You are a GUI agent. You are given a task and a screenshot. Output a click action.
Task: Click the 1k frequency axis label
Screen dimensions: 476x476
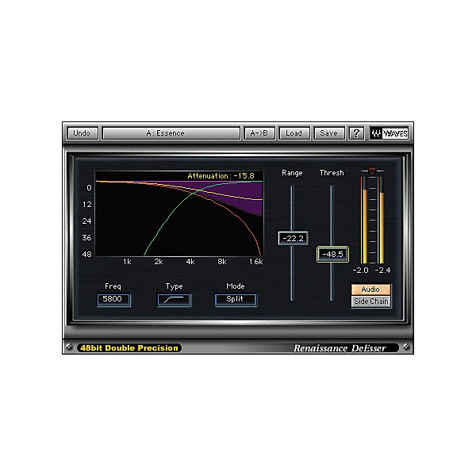pyautogui.click(x=127, y=262)
